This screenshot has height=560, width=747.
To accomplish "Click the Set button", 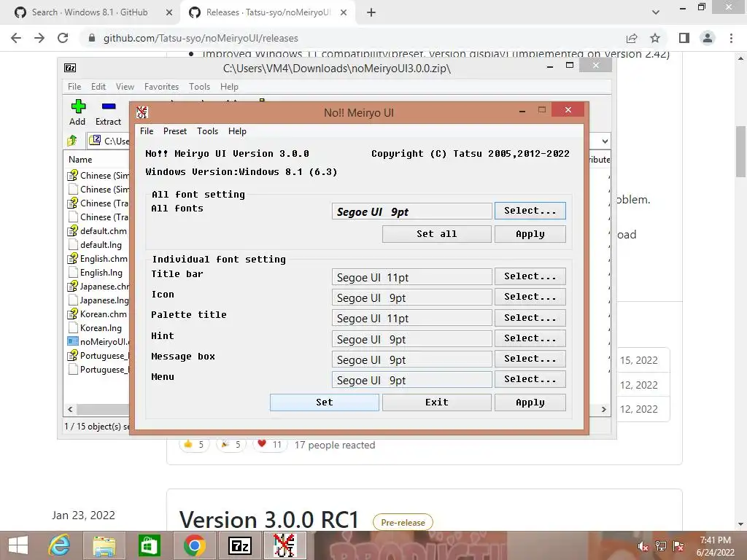I will click(325, 402).
